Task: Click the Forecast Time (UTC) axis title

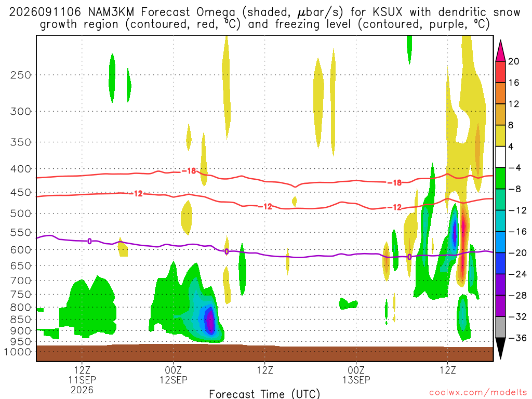Action: (x=264, y=394)
